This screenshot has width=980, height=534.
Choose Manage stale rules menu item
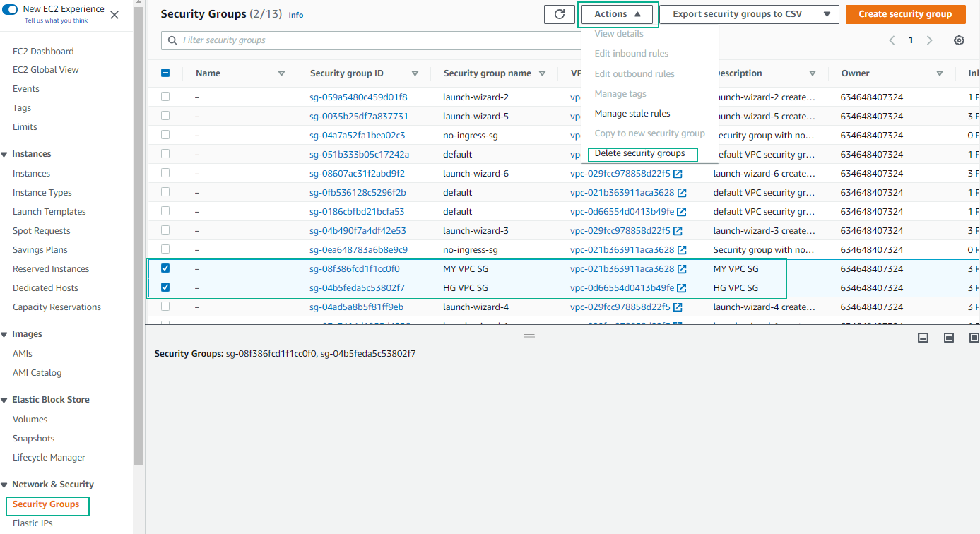632,114
